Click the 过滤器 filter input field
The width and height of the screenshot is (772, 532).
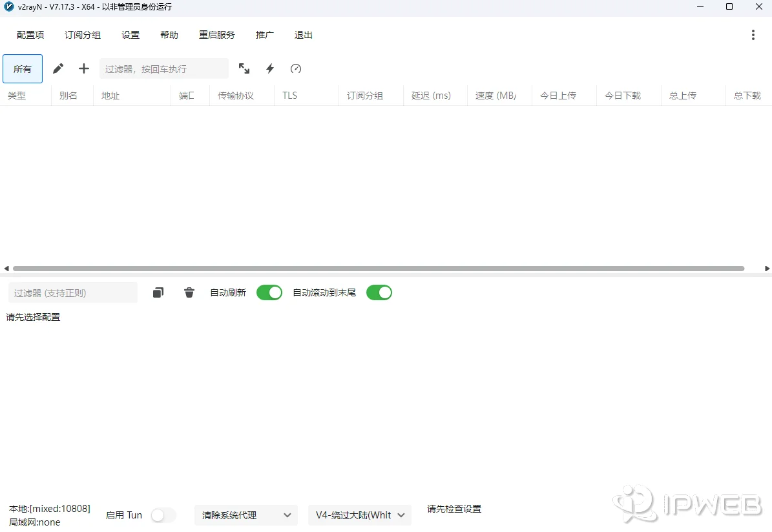(164, 68)
